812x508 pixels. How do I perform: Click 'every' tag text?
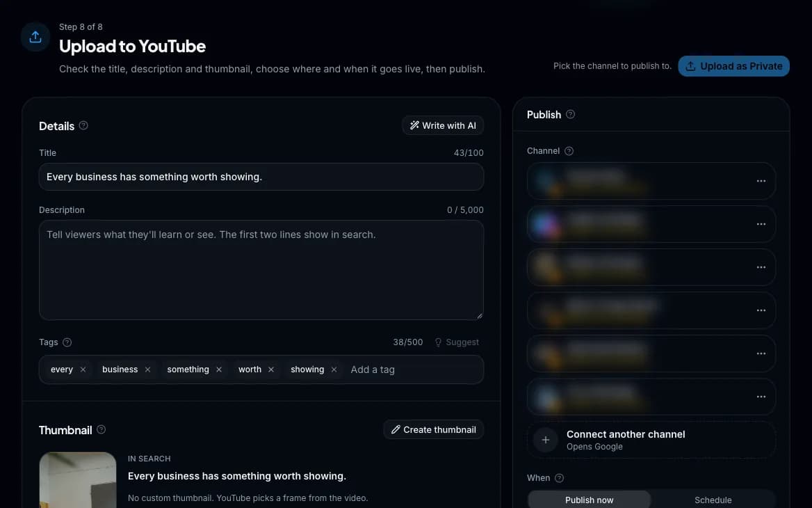click(62, 370)
